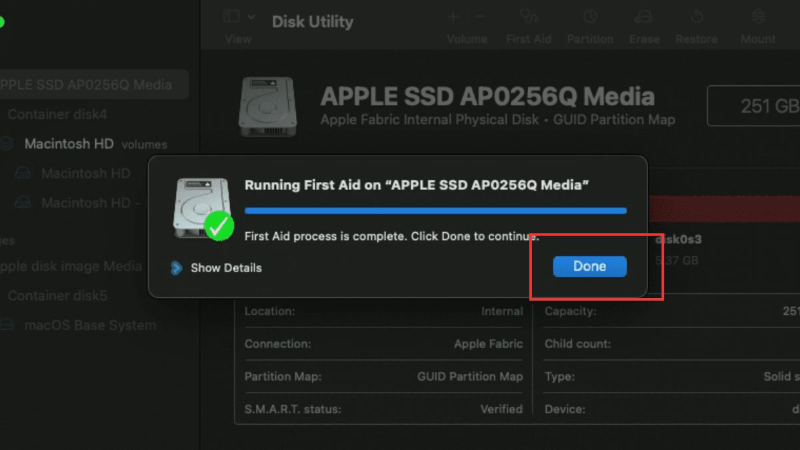Click the GUID Partition Map value
Viewport: 800px width, 450px height.
click(x=470, y=377)
